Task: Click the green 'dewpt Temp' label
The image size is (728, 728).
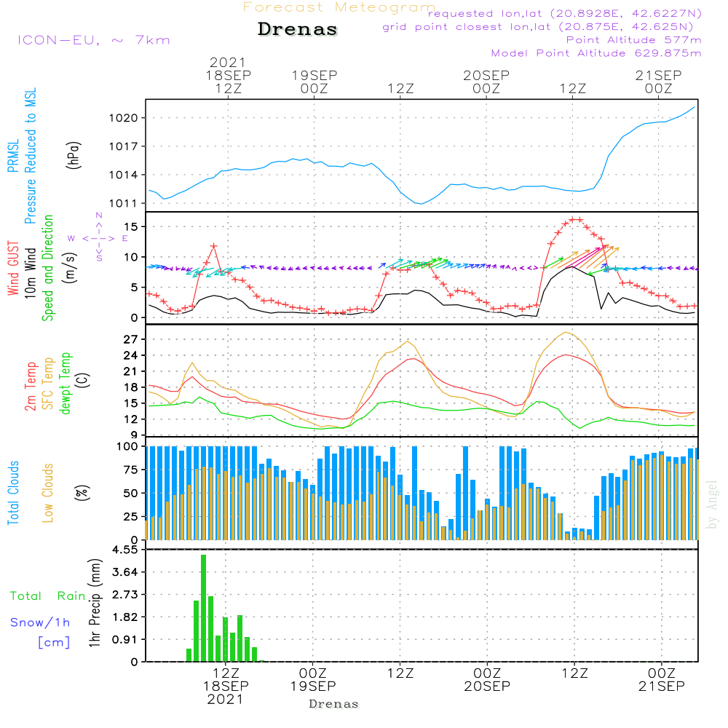Action: 65,383
